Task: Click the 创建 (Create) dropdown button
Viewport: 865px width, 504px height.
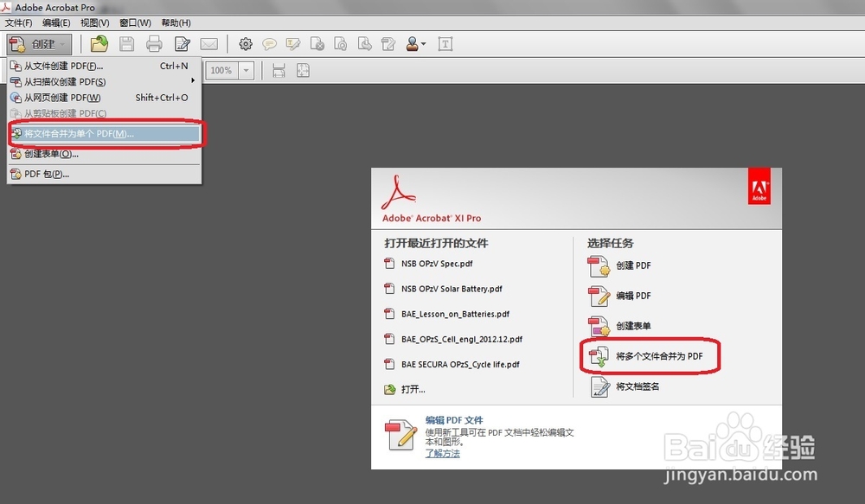Action: pos(39,44)
